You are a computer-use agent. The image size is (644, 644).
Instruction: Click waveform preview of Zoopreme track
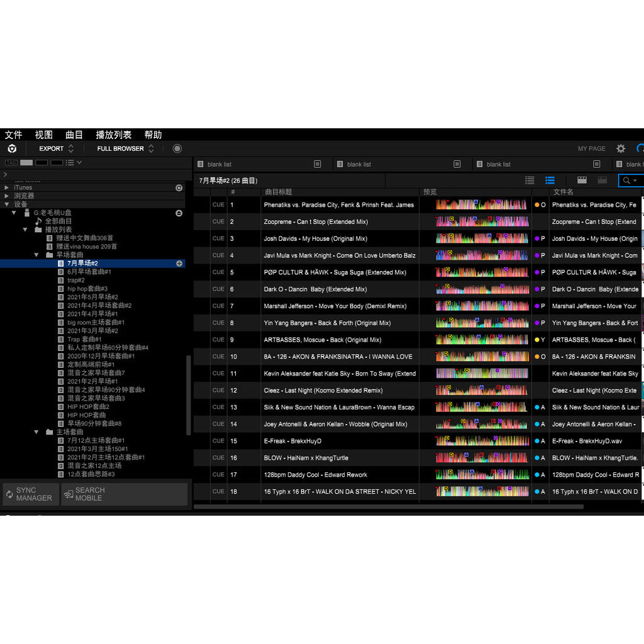click(482, 221)
